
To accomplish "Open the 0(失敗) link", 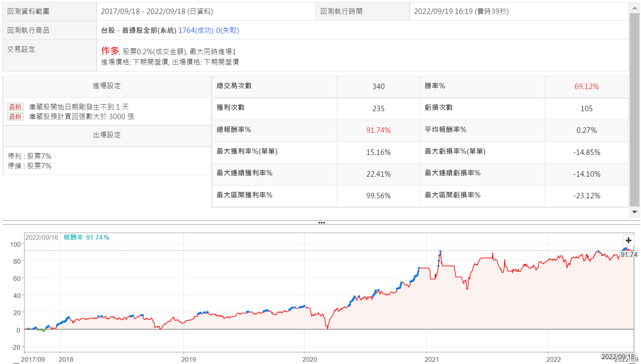I will 227,30.
